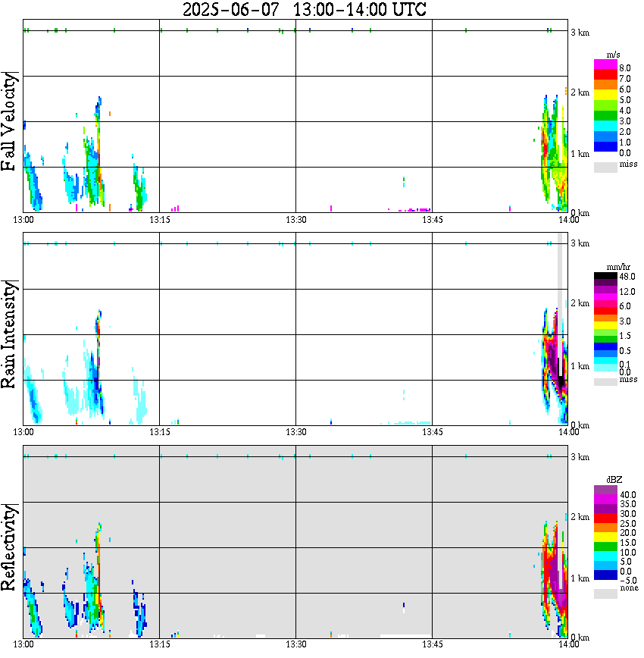Click the yellow swatch in the m/s legend
The height and width of the screenshot is (658, 644).
tap(605, 95)
